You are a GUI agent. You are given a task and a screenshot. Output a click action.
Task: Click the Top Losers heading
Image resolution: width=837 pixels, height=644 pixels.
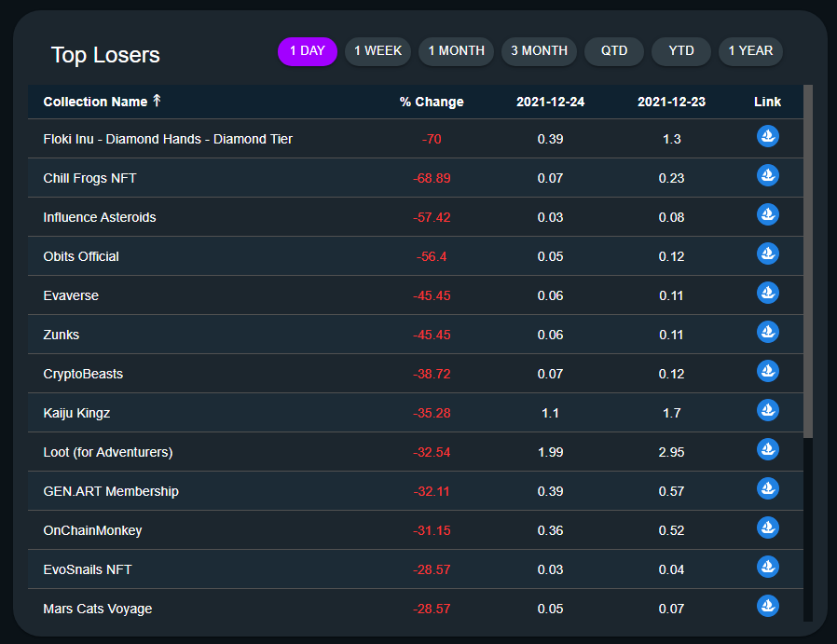coord(105,55)
